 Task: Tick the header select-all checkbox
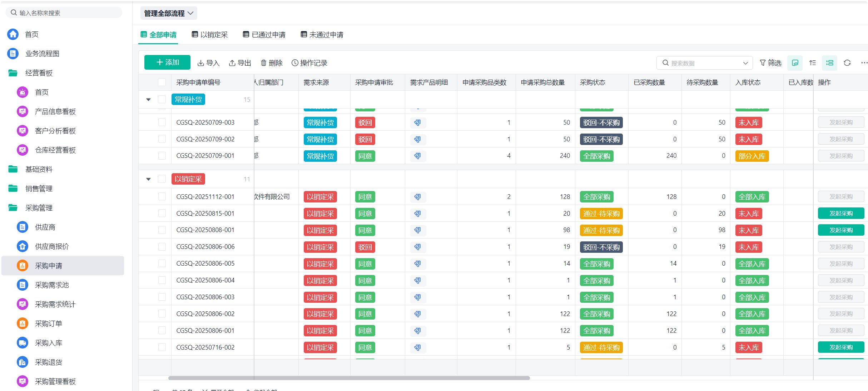pyautogui.click(x=162, y=82)
